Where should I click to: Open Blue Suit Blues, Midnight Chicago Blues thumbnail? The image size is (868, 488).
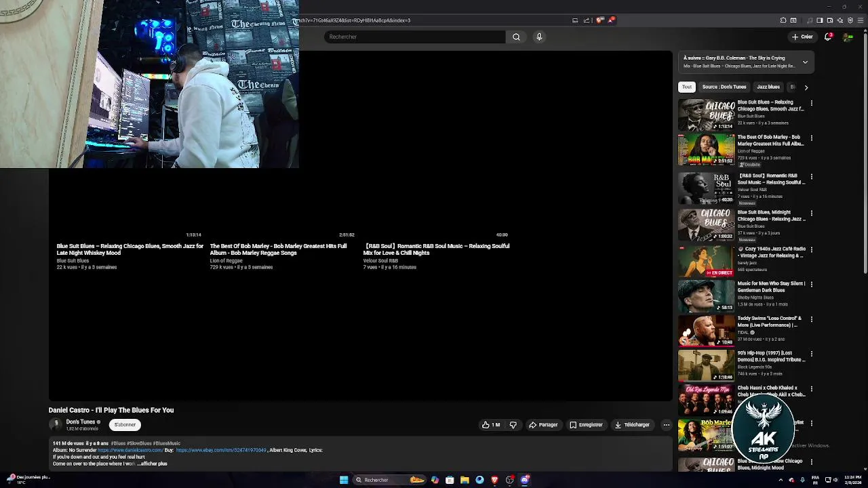click(x=706, y=225)
